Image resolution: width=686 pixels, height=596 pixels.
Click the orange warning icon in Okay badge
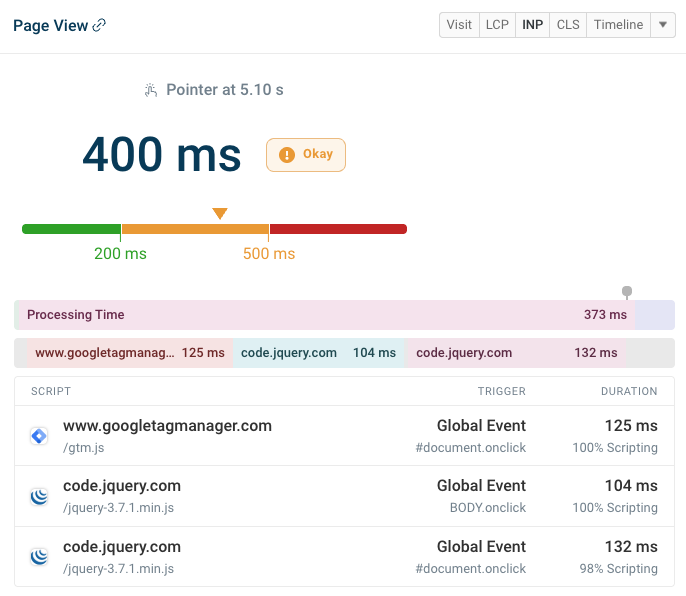[x=287, y=155]
